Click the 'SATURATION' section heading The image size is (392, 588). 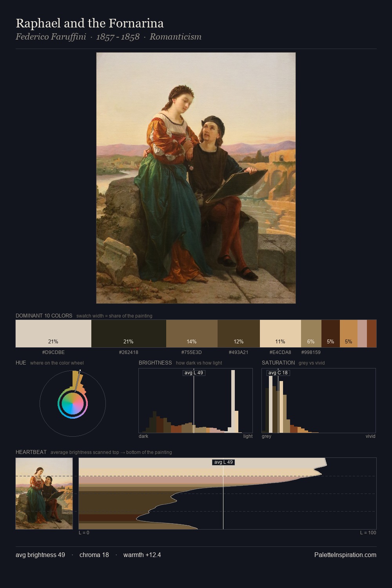tap(278, 363)
